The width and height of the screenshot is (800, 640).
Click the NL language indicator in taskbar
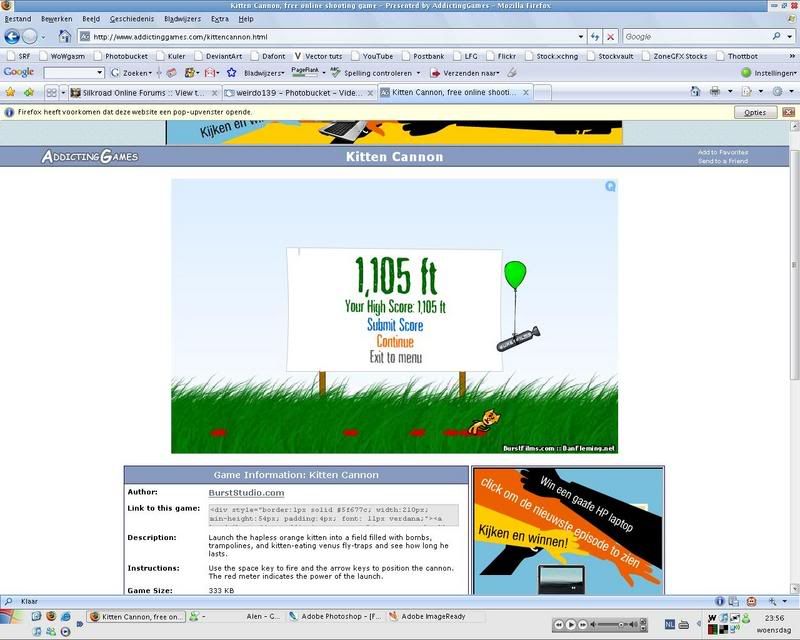click(670, 624)
